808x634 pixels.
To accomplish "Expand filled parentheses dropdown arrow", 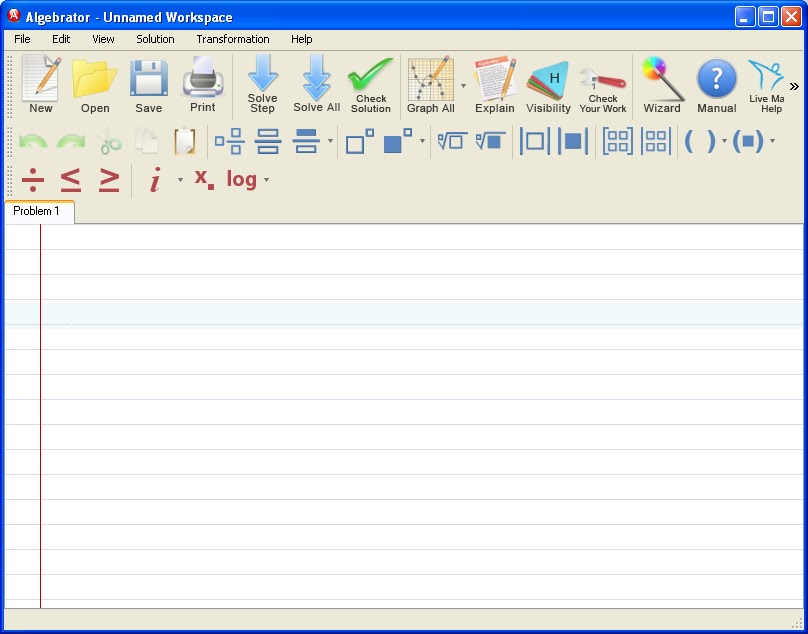I will pyautogui.click(x=772, y=141).
